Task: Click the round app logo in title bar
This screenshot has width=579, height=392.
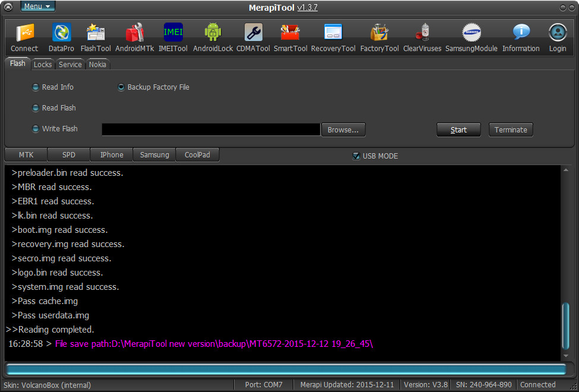Action: tap(8, 7)
